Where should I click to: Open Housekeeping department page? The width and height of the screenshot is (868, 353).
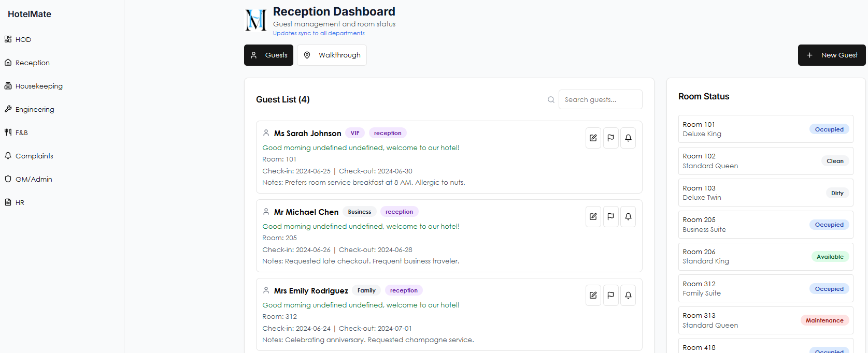[34, 86]
